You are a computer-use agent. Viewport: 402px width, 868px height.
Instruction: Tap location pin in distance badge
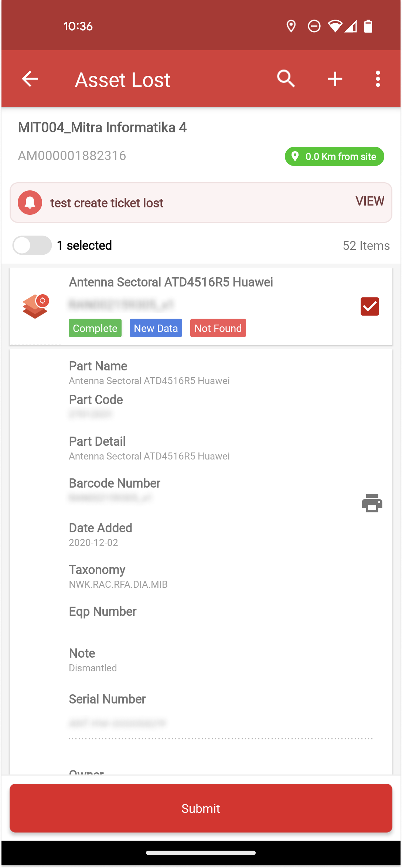coord(295,156)
